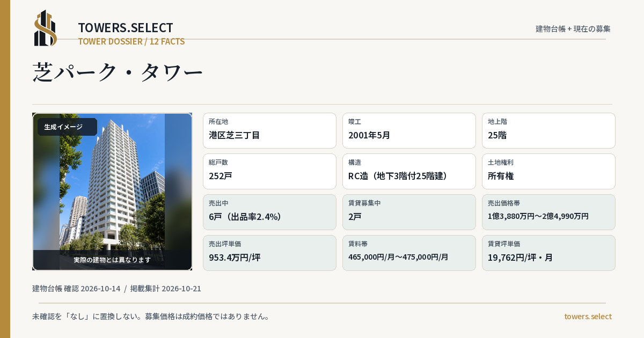Click the TOWERS.SELECT brand title

click(x=126, y=28)
